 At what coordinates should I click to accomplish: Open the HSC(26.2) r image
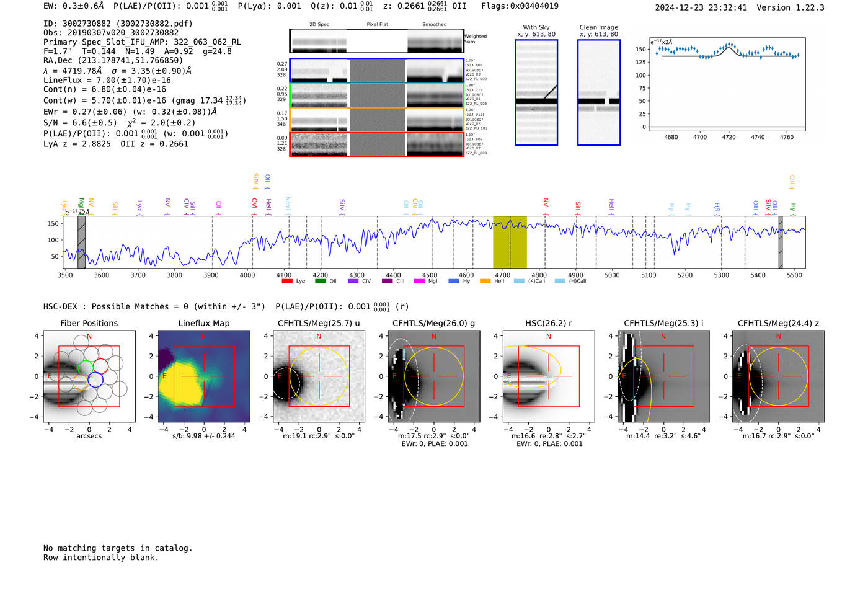(549, 376)
